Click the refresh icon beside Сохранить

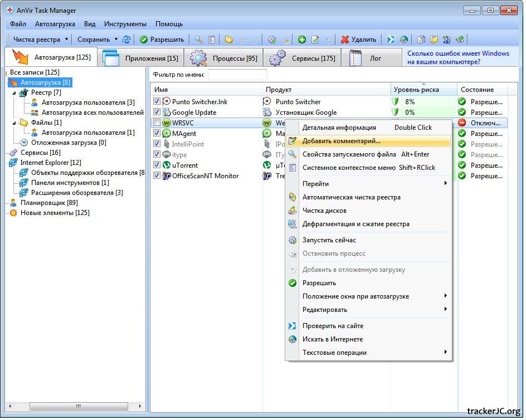pos(126,40)
